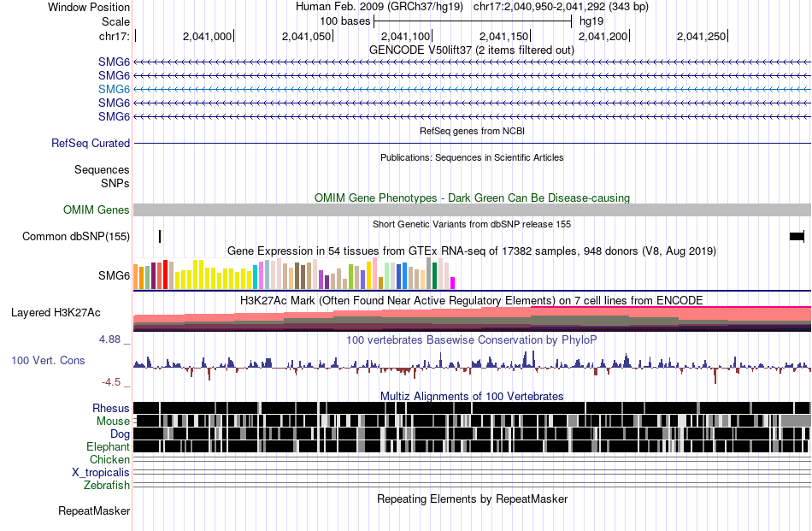Open 'Repeating Elements by RepeatMasker' title
This screenshot has height=531, width=812.
click(472, 499)
